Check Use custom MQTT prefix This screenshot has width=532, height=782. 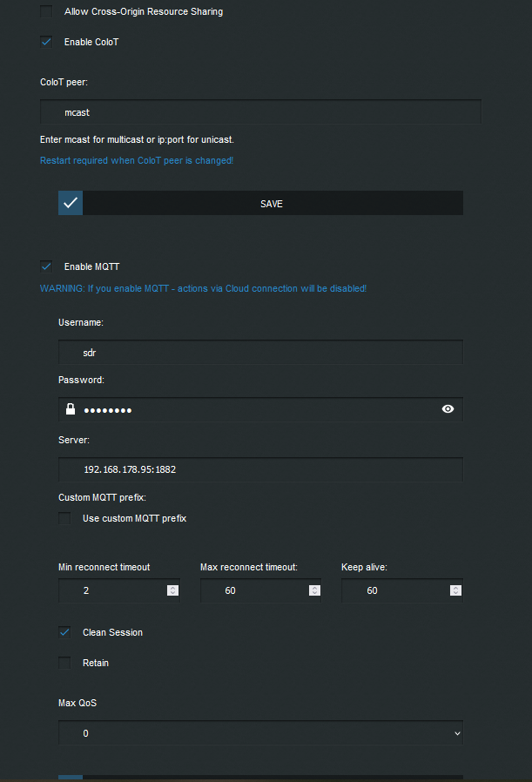(64, 518)
